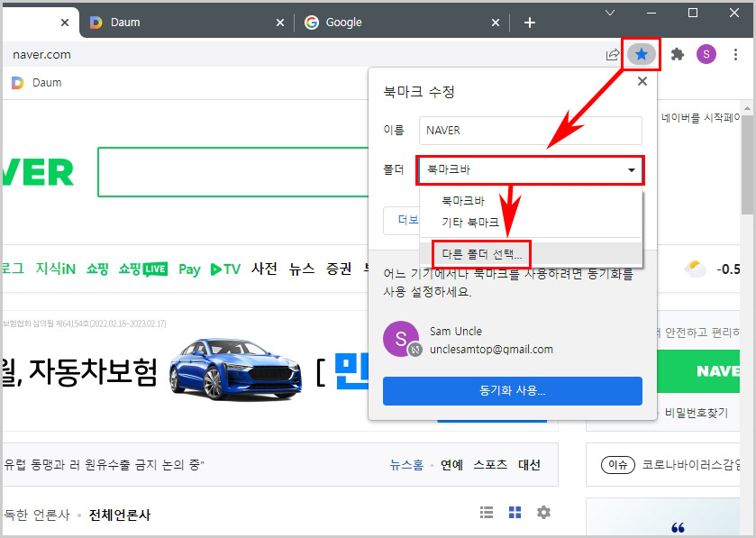Screen dimensions: 756x538
Task: Click the share page icon in the address bar
Action: [613, 54]
